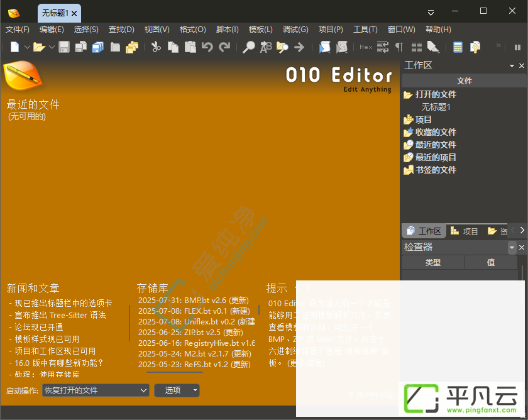Screen dimensions: 528x420
Task: Click the Close file icon
Action: coord(115,47)
